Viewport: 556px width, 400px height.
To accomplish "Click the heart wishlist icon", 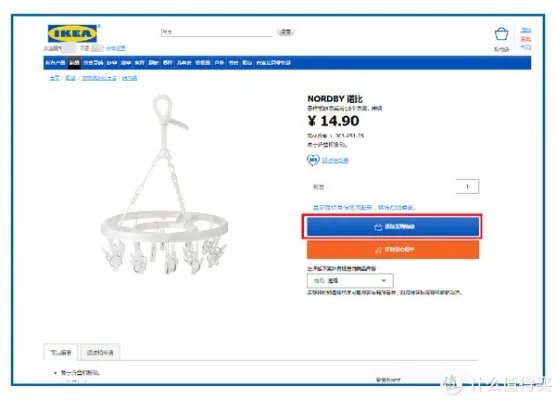I will click(x=313, y=160).
